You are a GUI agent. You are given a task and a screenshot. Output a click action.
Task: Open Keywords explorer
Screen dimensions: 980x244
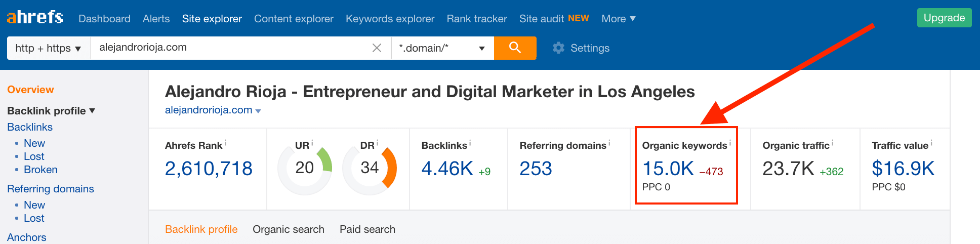click(390, 19)
